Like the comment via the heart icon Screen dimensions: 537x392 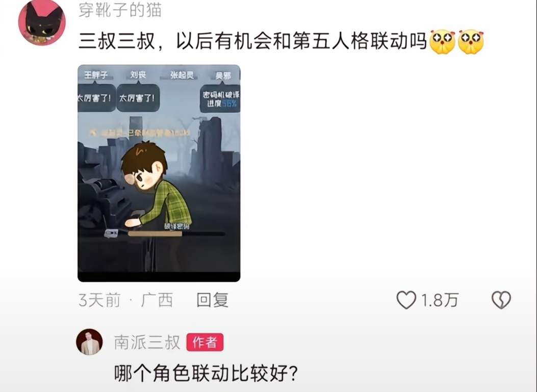[406, 300]
